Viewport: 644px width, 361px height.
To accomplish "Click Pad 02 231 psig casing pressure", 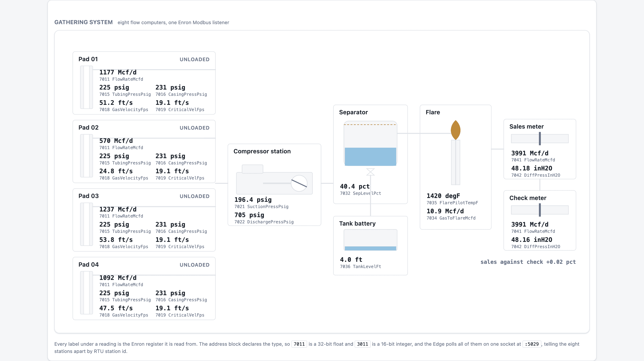I will coord(170,156).
